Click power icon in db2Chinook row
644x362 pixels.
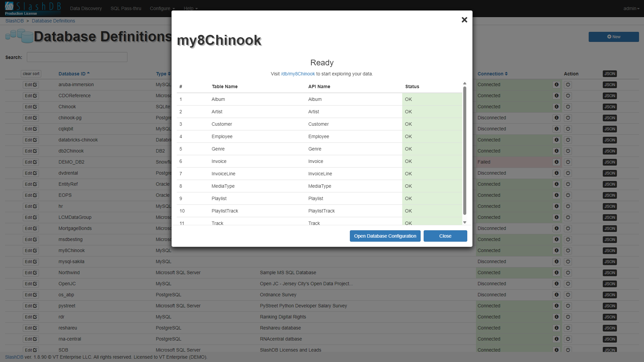coord(568,151)
